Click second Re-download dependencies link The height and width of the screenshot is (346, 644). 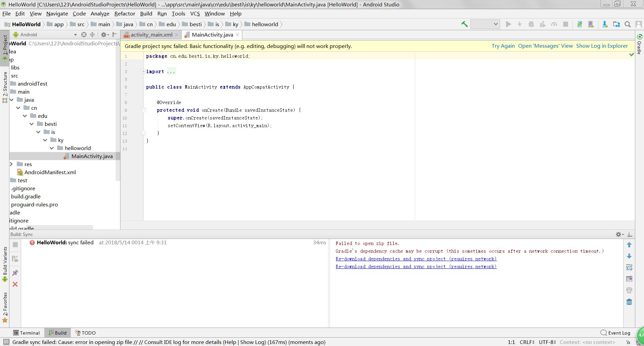416,266
